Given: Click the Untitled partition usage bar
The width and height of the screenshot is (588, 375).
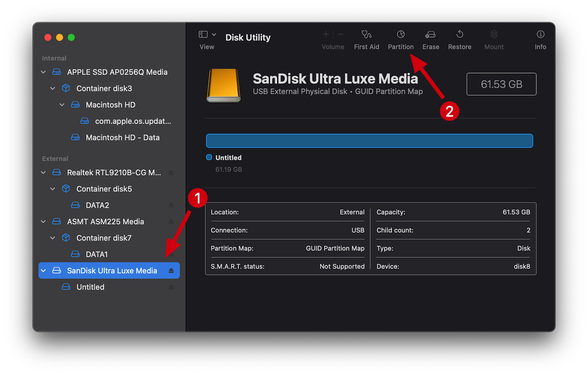Looking at the screenshot, I should coord(369,141).
